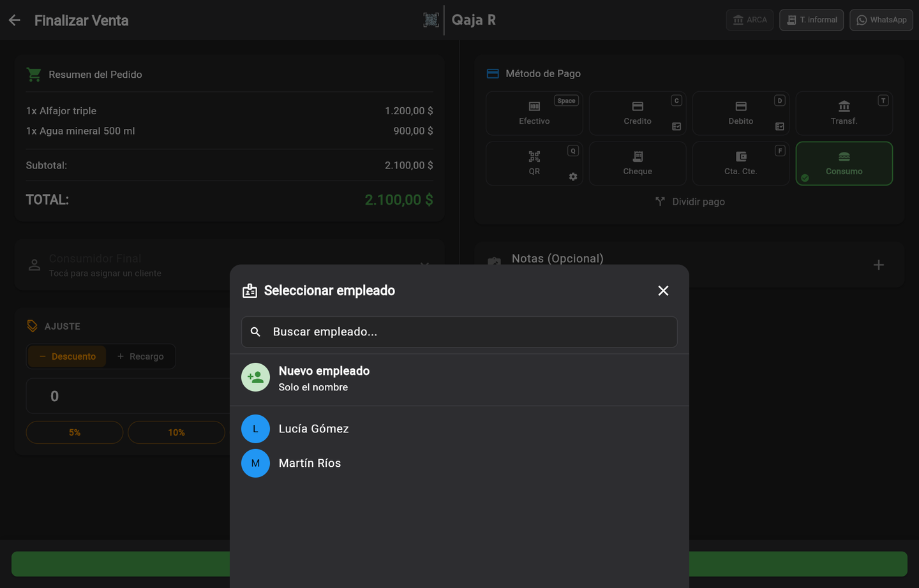
Task: Focus the adjustment amount field showing 0
Action: point(128,396)
